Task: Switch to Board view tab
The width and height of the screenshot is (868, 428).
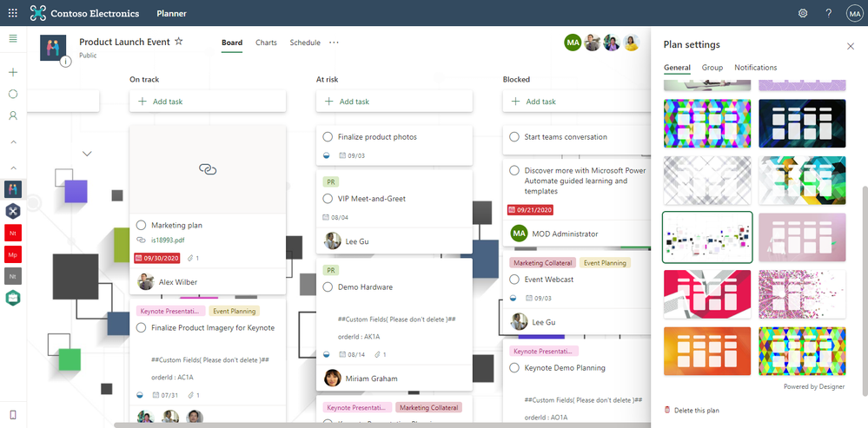Action: click(x=232, y=43)
